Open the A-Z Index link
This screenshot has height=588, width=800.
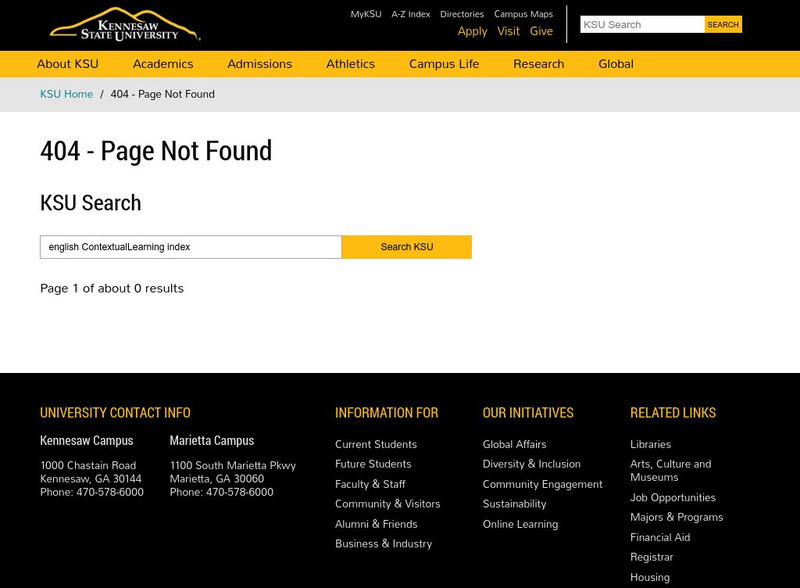(411, 14)
